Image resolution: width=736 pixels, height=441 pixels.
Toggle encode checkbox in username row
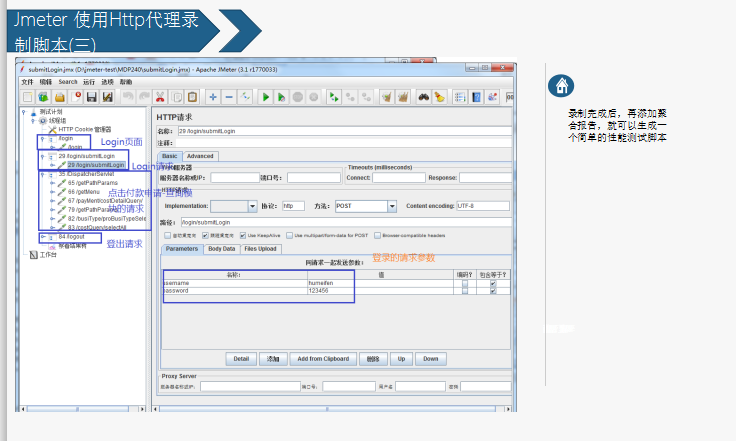[x=465, y=283]
